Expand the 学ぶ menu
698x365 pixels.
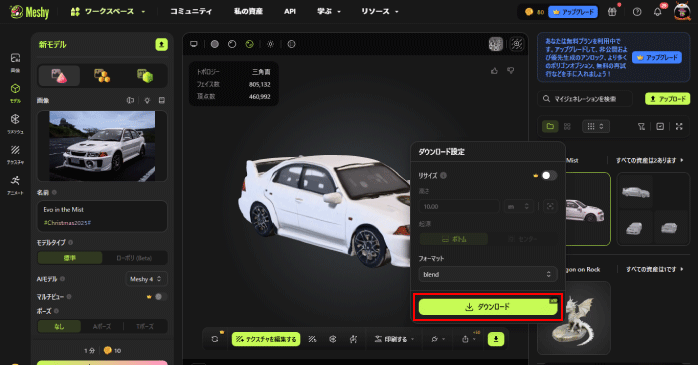pyautogui.click(x=329, y=12)
